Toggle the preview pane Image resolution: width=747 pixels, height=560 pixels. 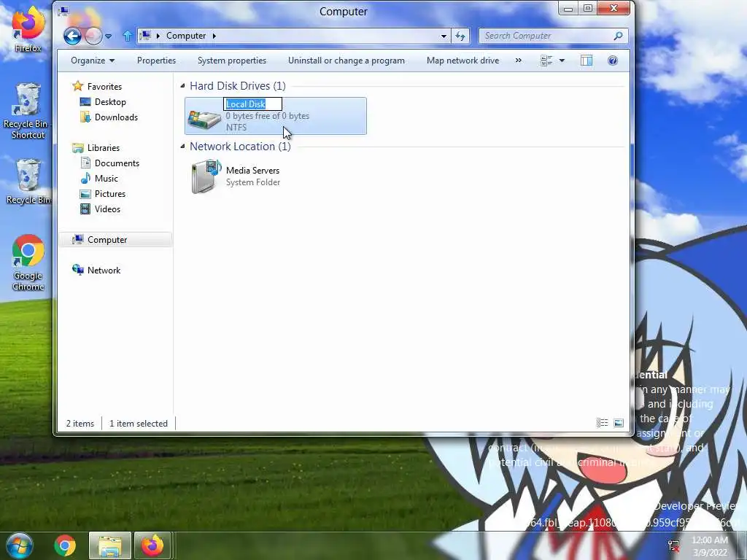click(x=587, y=61)
